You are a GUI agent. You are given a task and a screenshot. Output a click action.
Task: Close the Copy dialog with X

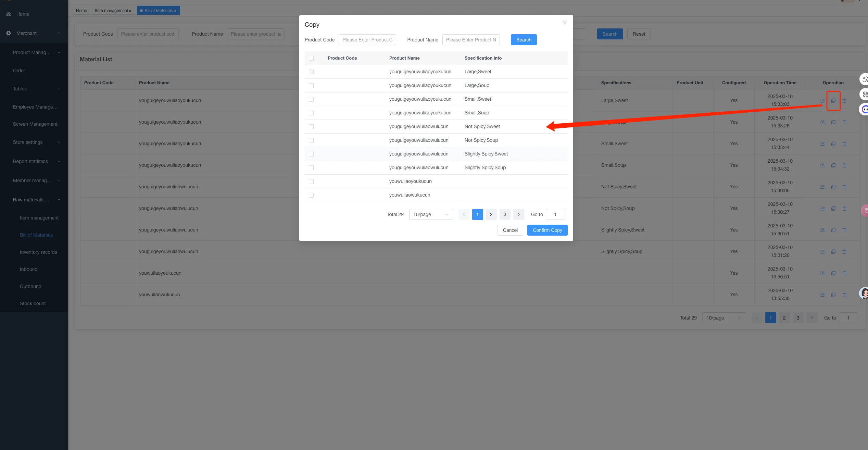(x=565, y=23)
